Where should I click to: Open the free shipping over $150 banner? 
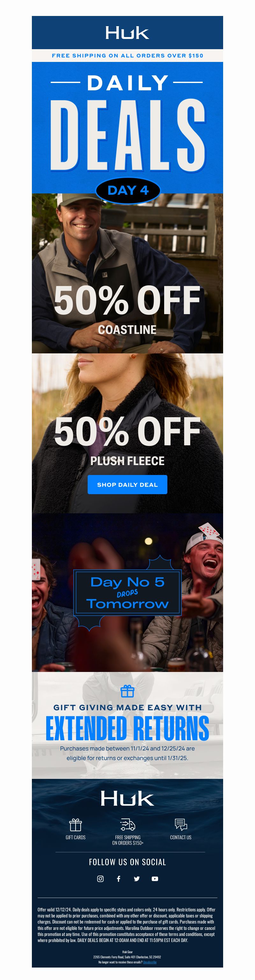coord(127,56)
